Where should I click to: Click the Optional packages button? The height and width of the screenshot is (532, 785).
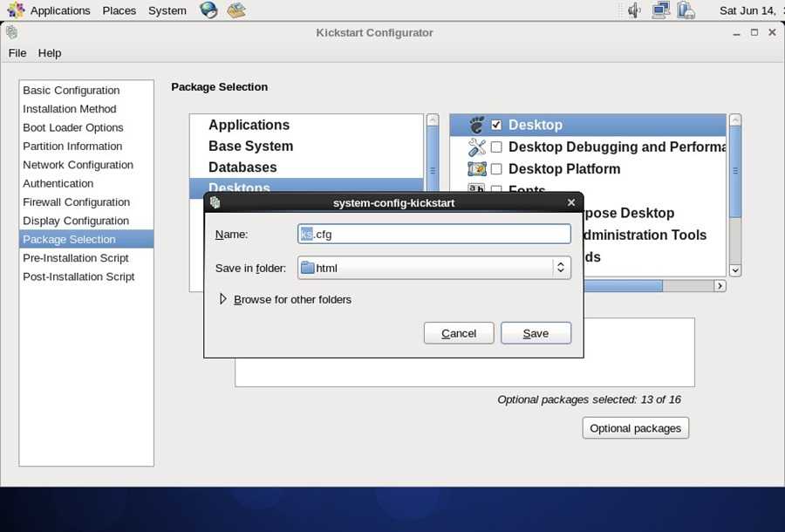coord(635,428)
